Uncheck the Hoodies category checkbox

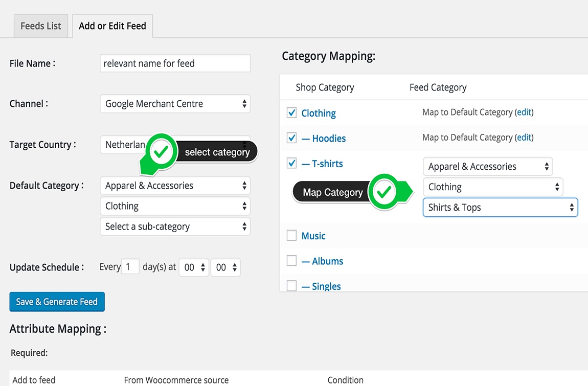292,138
